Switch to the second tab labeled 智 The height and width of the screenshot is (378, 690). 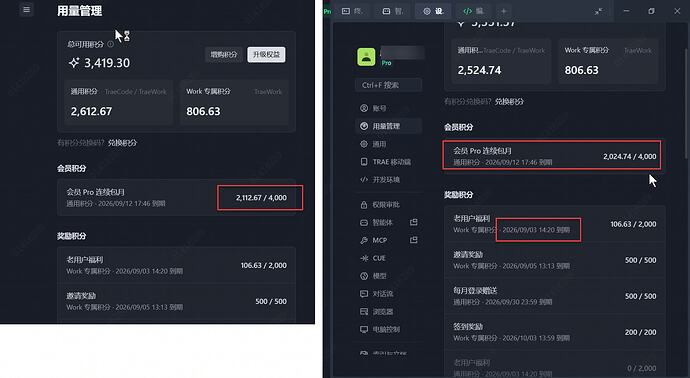tap(393, 11)
